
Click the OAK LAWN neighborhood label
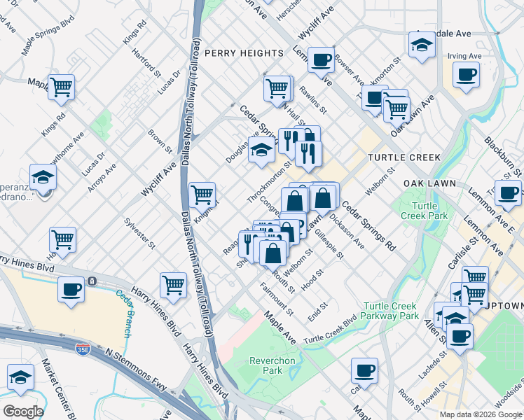[x=429, y=183]
